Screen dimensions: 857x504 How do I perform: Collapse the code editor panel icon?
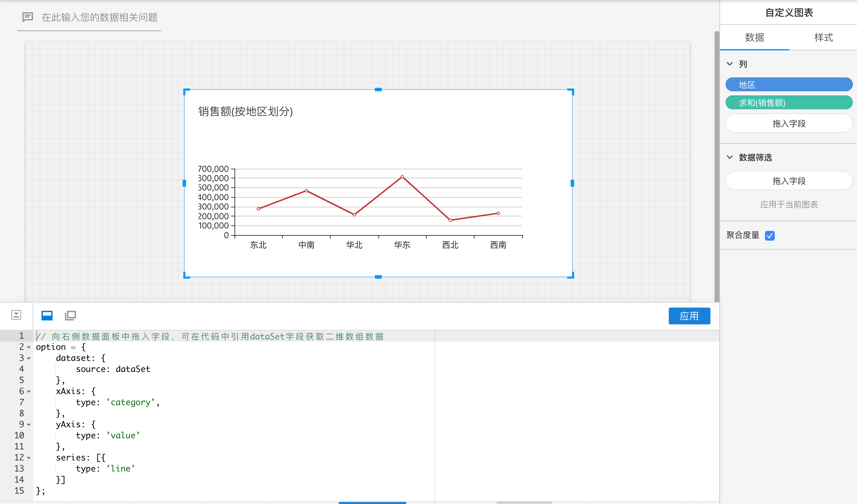(x=16, y=315)
